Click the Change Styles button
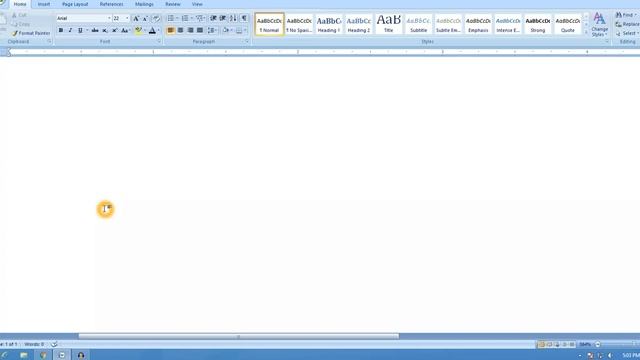The width and height of the screenshot is (640, 360). pos(600,24)
